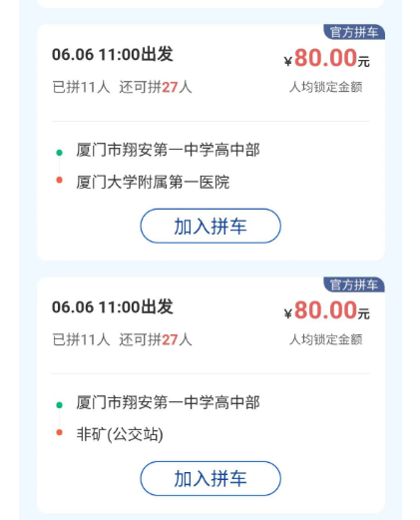Screen dimensions: 420x520
Task: Click green origin dot in first card
Action: pos(60,153)
